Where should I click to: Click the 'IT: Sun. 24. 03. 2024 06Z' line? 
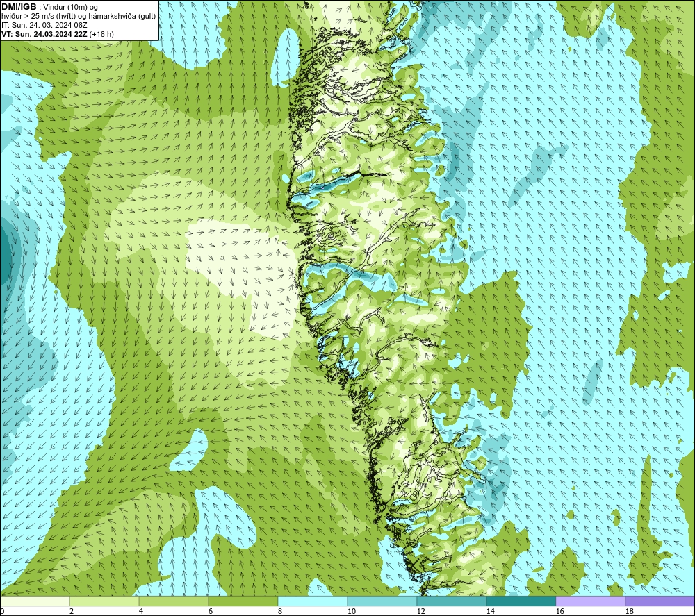44,25
